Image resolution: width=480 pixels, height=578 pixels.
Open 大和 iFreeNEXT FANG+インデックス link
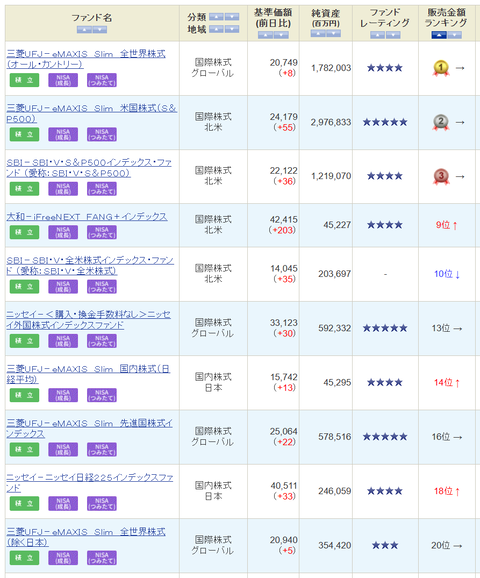pos(87,217)
